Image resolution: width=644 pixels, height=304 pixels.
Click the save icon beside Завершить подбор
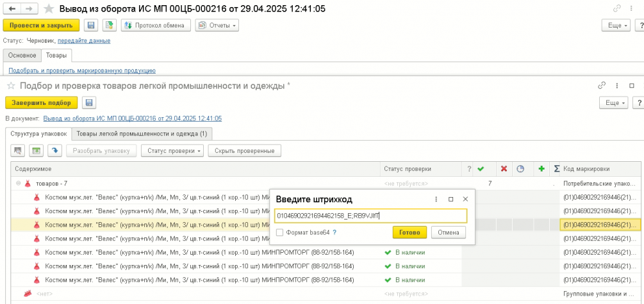[89, 102]
